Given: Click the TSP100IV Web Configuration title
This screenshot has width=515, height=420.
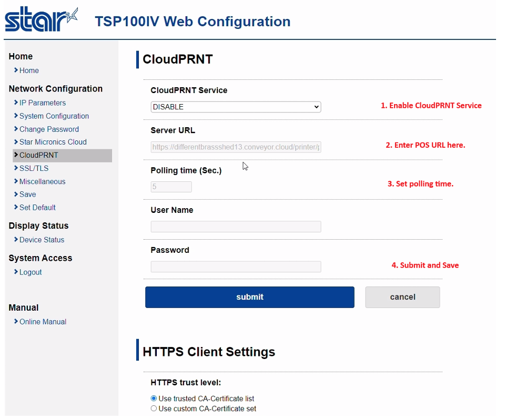Looking at the screenshot, I should (193, 22).
